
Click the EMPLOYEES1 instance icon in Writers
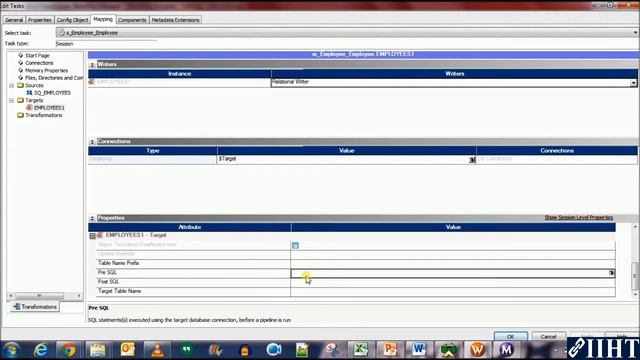92,82
